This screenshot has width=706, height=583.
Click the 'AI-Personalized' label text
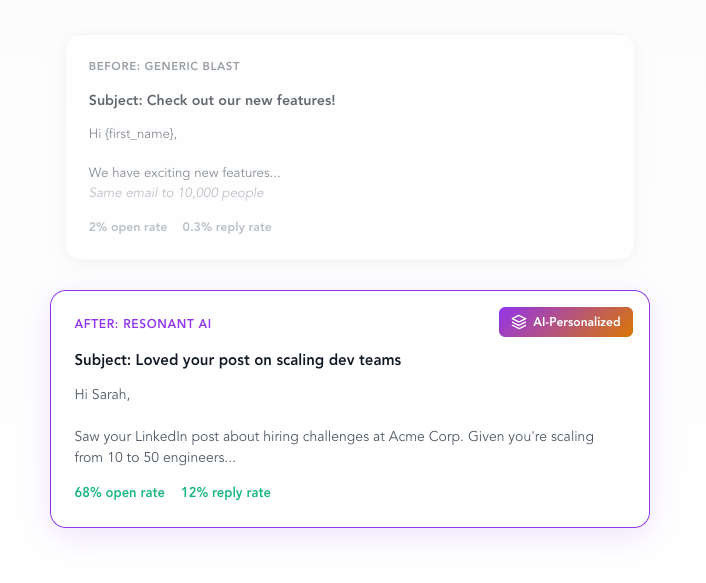point(577,322)
